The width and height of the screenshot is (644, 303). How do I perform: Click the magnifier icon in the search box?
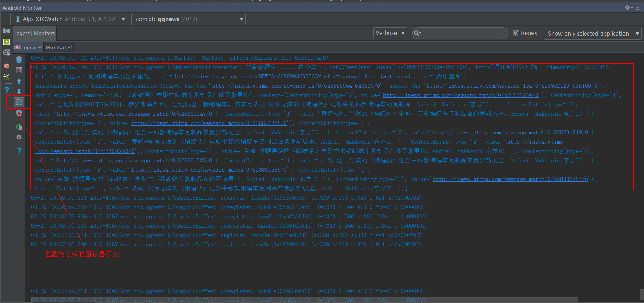pyautogui.click(x=417, y=33)
